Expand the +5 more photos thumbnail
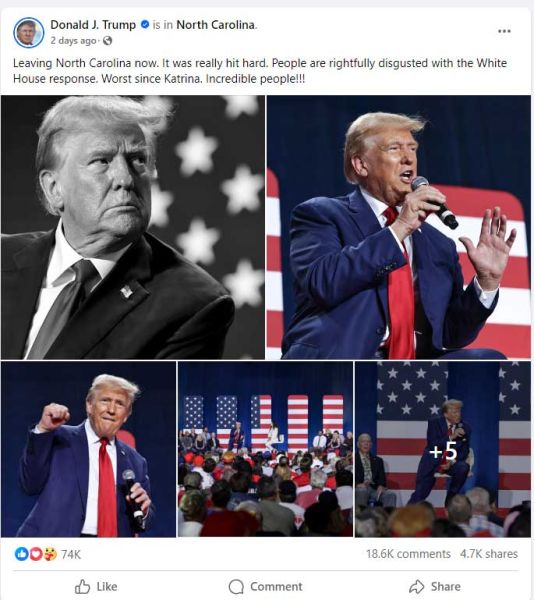The height and width of the screenshot is (600, 534). [x=443, y=449]
